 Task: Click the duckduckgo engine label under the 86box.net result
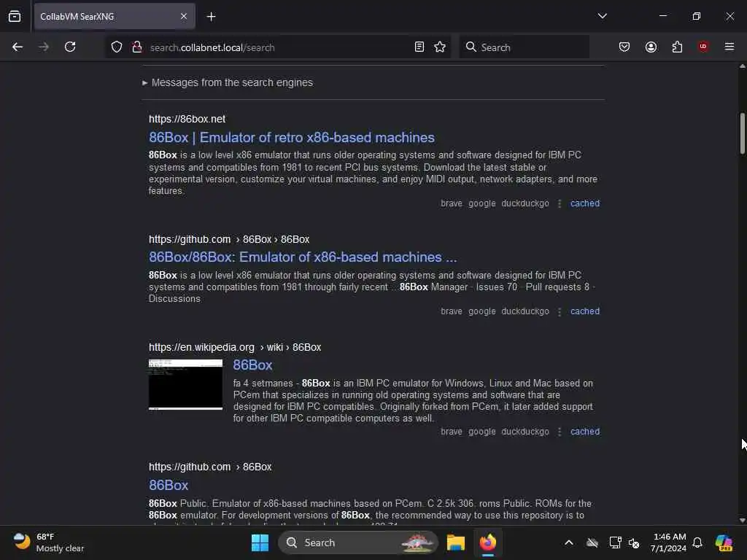(525, 203)
